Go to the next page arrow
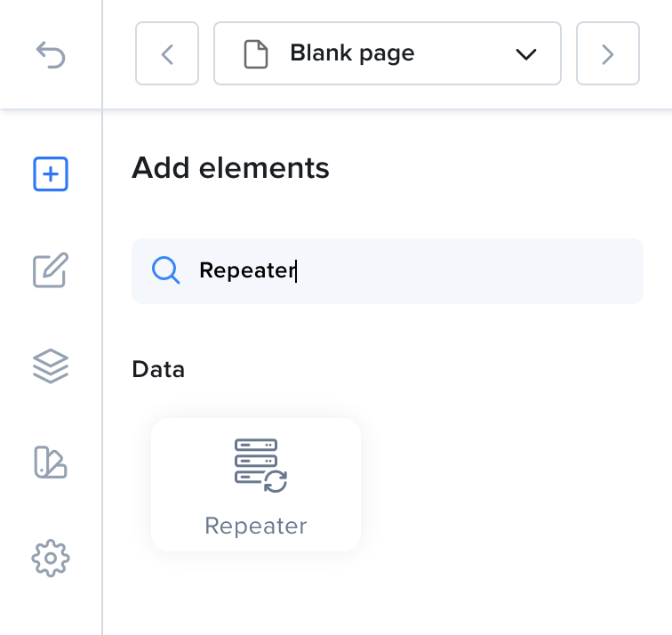Image resolution: width=672 pixels, height=635 pixels. [608, 53]
